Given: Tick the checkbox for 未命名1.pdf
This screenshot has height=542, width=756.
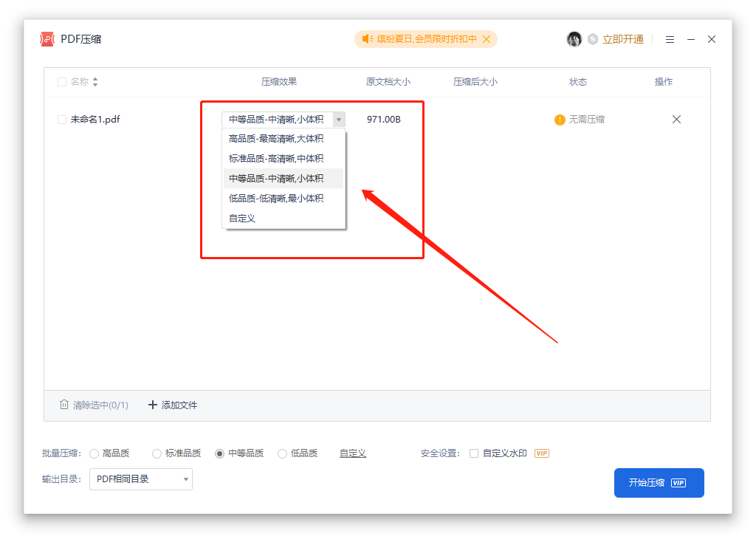Looking at the screenshot, I should click(62, 119).
